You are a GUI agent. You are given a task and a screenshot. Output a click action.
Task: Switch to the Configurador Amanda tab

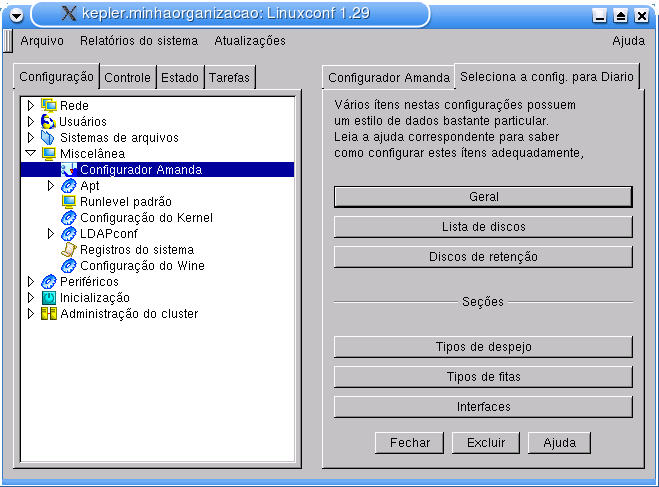click(x=389, y=78)
